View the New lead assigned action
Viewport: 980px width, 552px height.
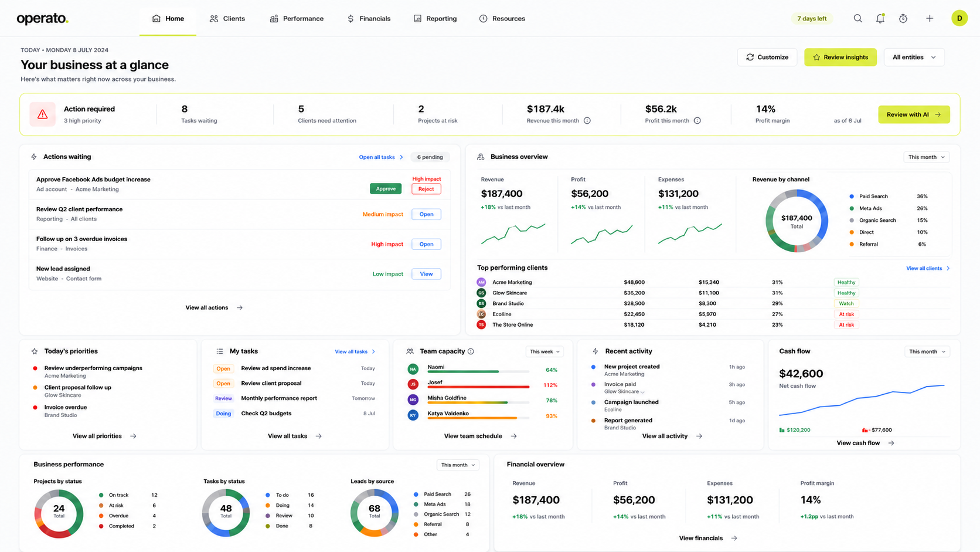426,274
